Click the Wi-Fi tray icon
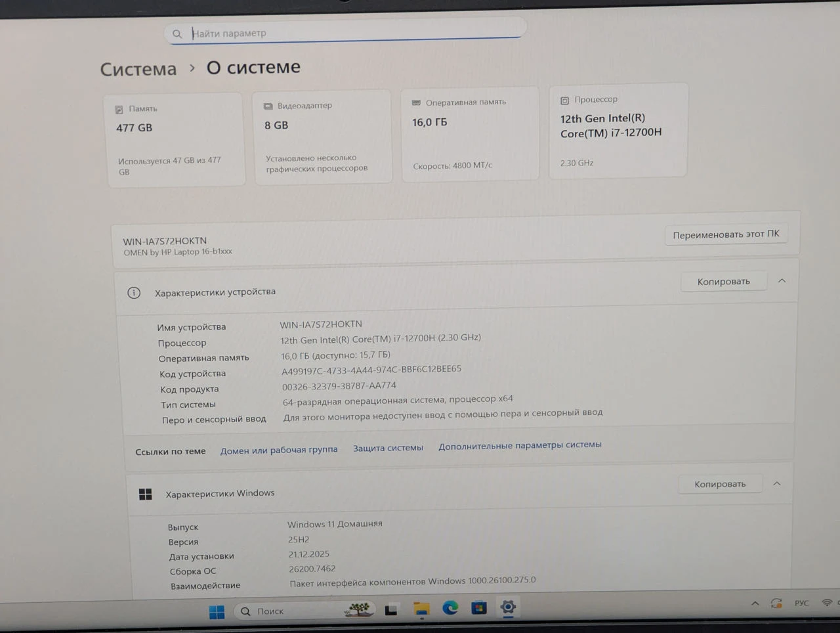 pyautogui.click(x=827, y=602)
